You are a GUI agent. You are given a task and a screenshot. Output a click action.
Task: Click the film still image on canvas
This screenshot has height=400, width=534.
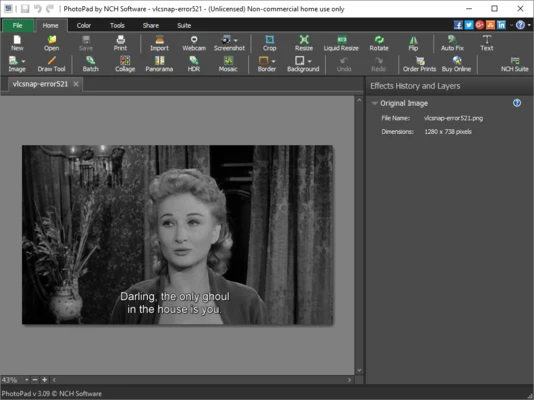pos(177,235)
